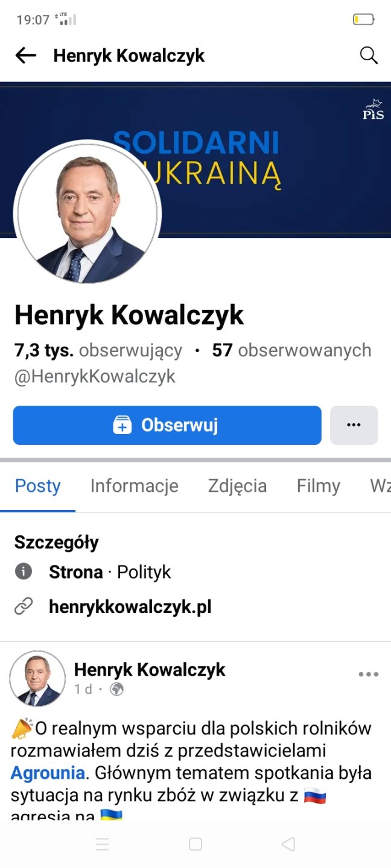View the large profile picture

pos(87,212)
